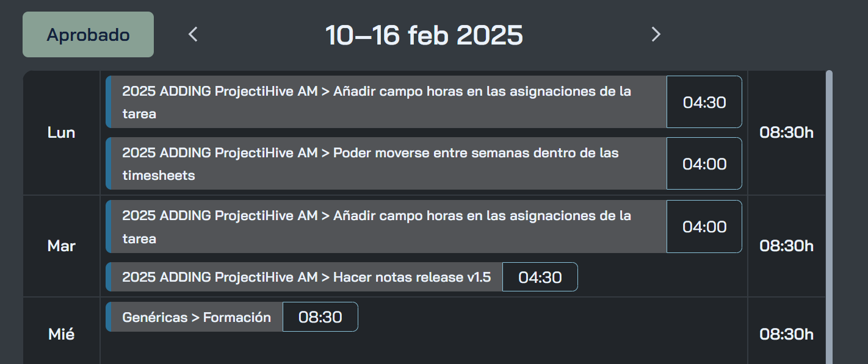The width and height of the screenshot is (868, 364).
Task: Click the Aprobado status button
Action: click(88, 35)
